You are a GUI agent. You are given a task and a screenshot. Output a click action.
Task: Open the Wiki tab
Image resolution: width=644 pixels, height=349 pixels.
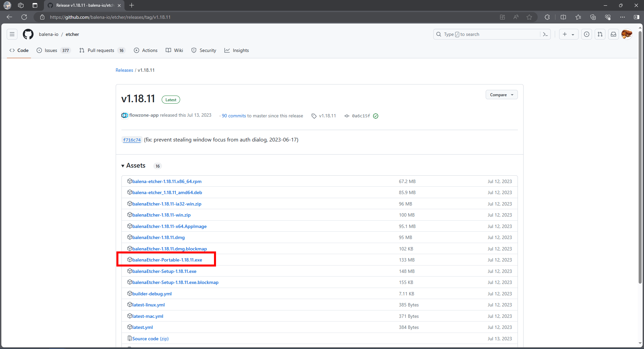[174, 50]
